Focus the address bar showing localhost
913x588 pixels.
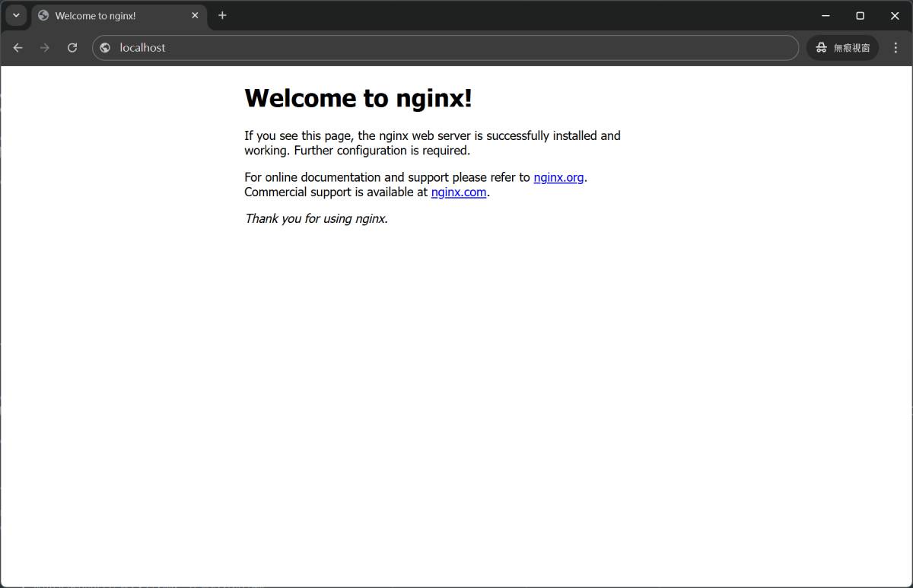pos(445,47)
